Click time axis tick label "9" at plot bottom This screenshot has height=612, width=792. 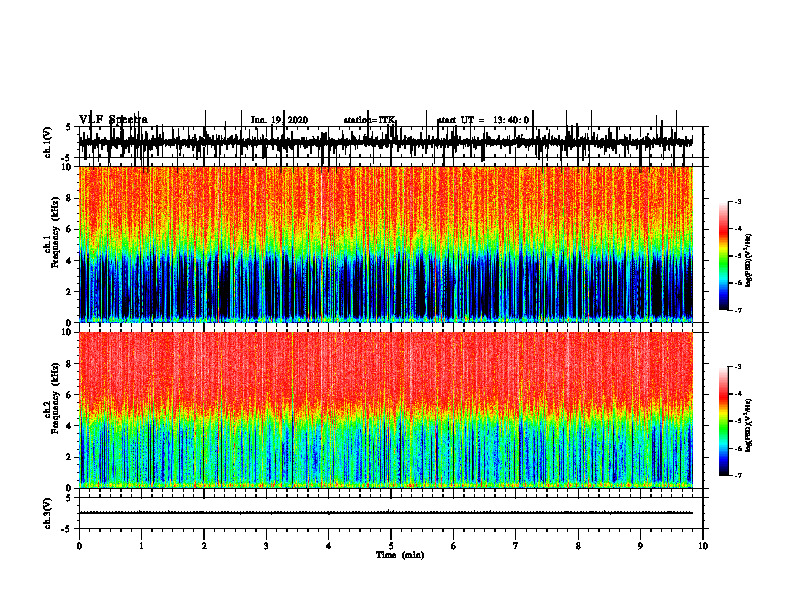click(x=640, y=546)
